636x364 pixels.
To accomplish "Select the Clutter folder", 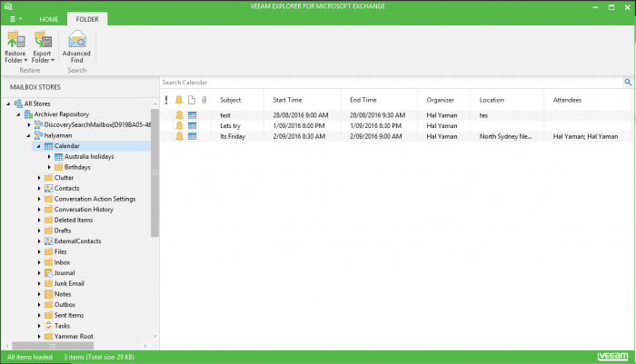I will tap(65, 178).
